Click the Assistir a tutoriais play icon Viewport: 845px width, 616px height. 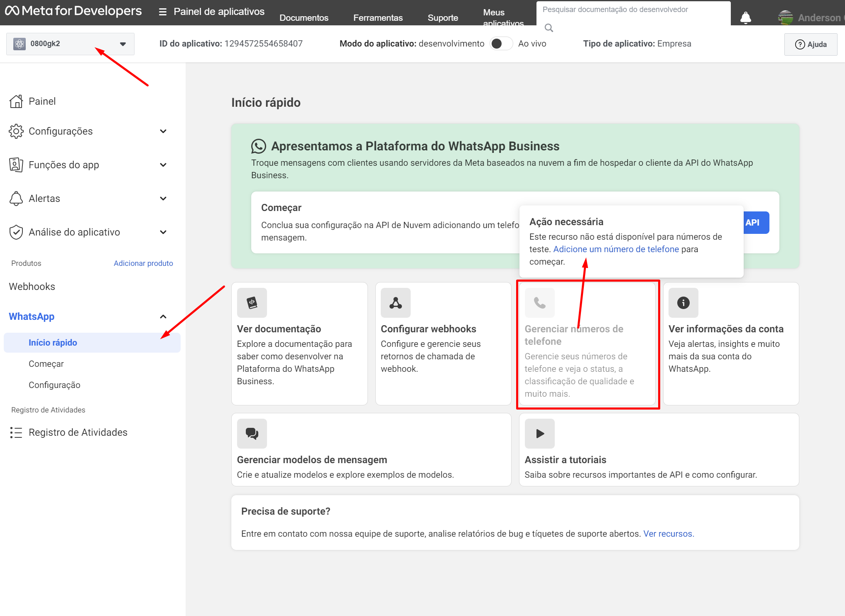[x=540, y=434]
